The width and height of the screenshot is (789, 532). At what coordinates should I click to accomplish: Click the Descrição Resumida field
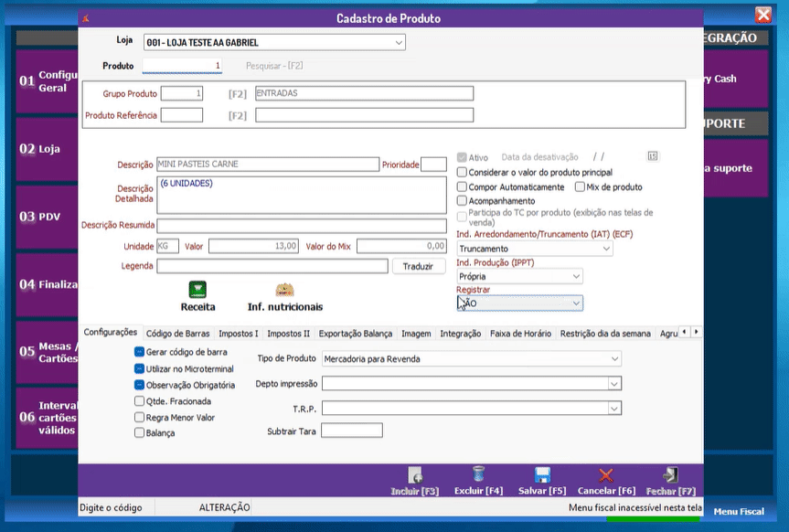302,225
